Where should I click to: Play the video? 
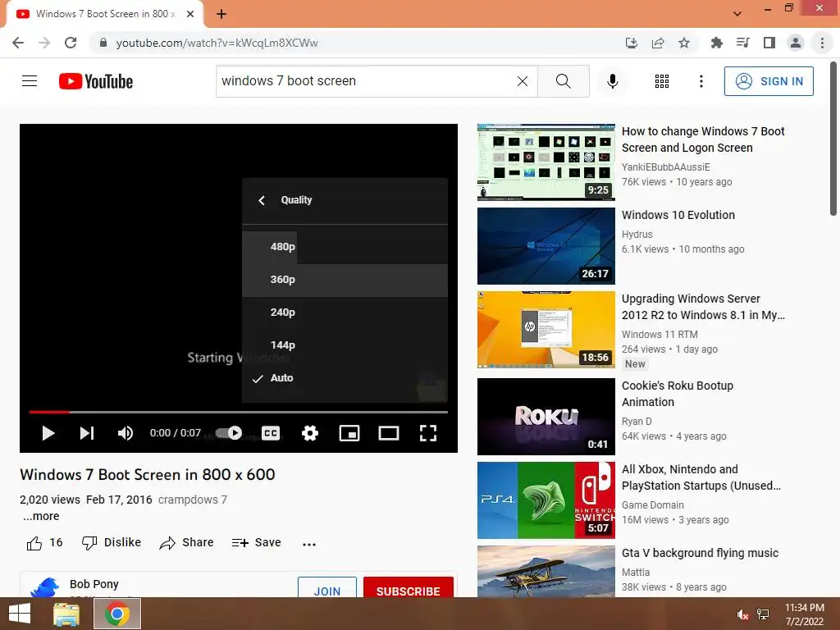(48, 433)
